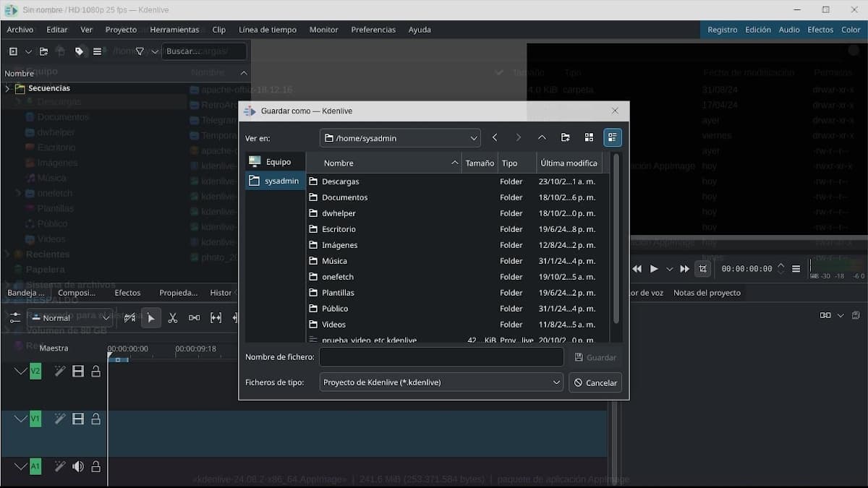Create a new folder in save dialog
Viewport: 868px width, 488px height.
click(566, 137)
